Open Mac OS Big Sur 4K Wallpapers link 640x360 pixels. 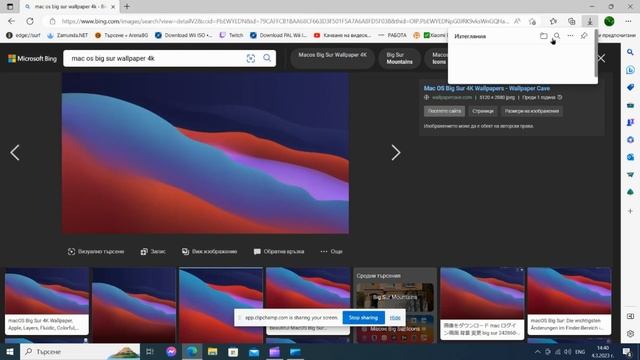point(487,88)
